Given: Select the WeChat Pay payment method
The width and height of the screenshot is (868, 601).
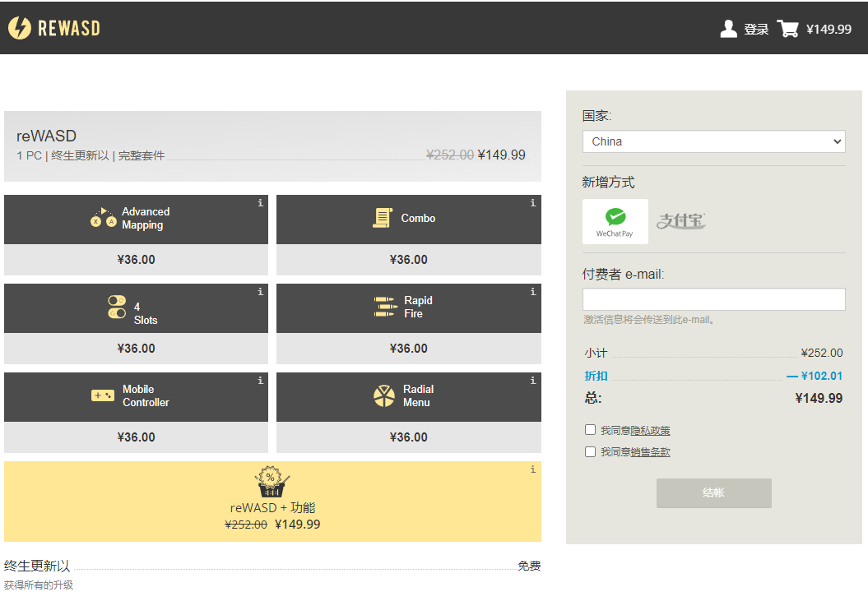Looking at the screenshot, I should [x=615, y=221].
